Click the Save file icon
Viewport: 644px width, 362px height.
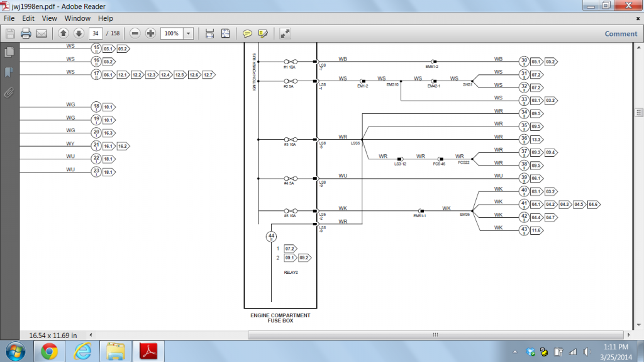coord(10,33)
